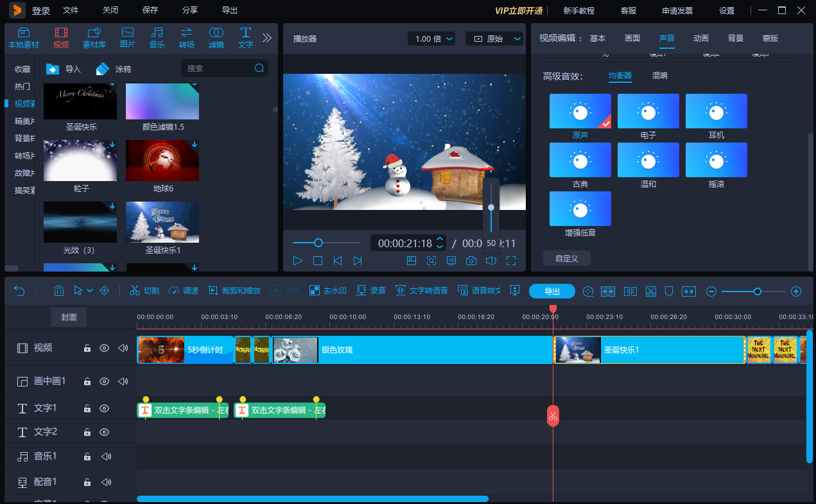Lock the 文字1 track

click(x=87, y=408)
